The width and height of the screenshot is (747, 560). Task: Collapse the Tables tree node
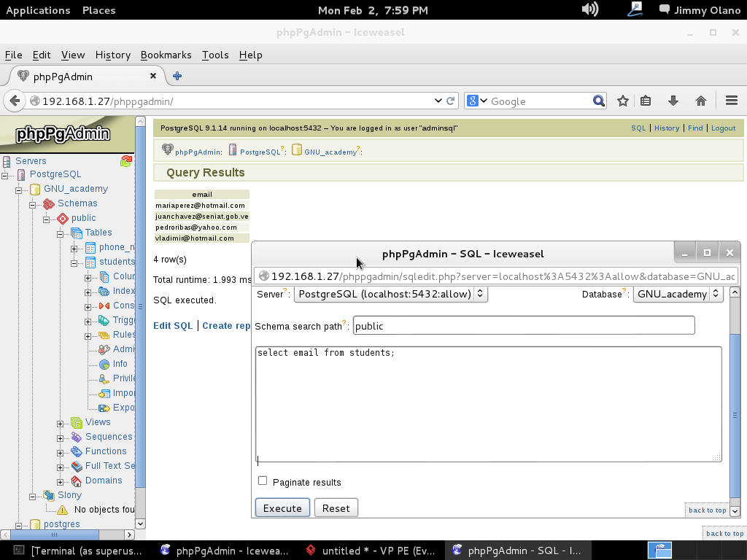click(x=61, y=233)
